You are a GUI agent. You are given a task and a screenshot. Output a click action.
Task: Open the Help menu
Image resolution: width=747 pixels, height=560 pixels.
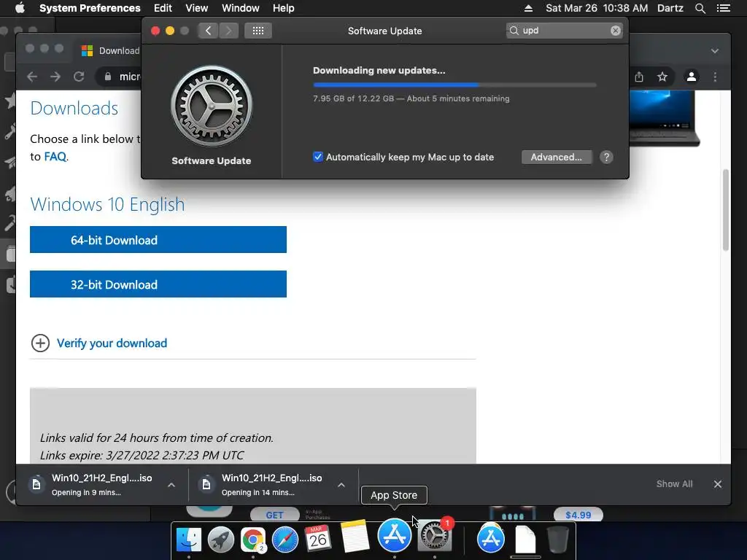(x=284, y=8)
